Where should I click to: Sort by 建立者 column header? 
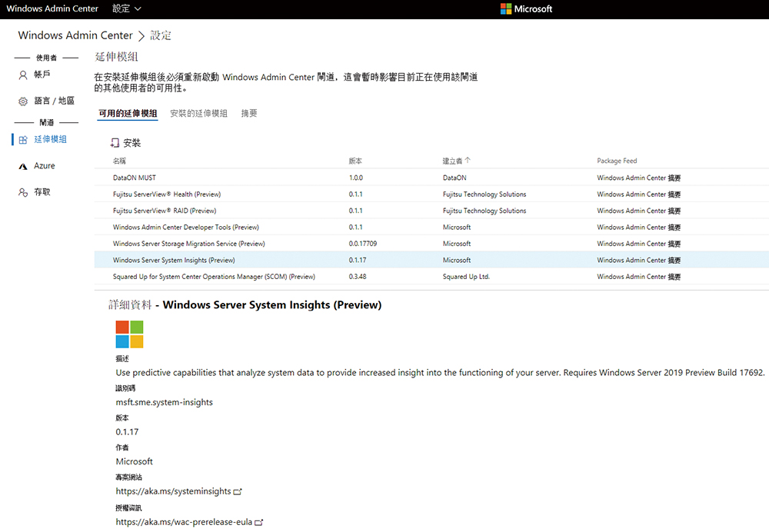coord(452,161)
